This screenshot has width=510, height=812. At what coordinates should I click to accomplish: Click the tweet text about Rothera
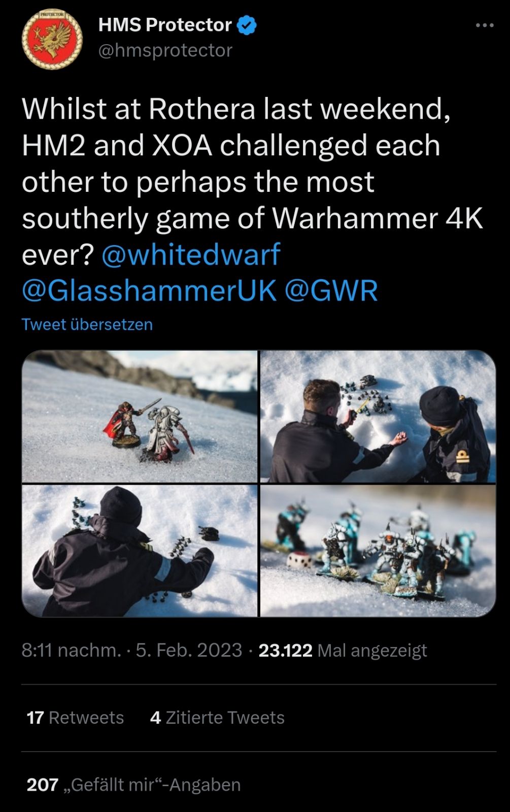point(252,182)
